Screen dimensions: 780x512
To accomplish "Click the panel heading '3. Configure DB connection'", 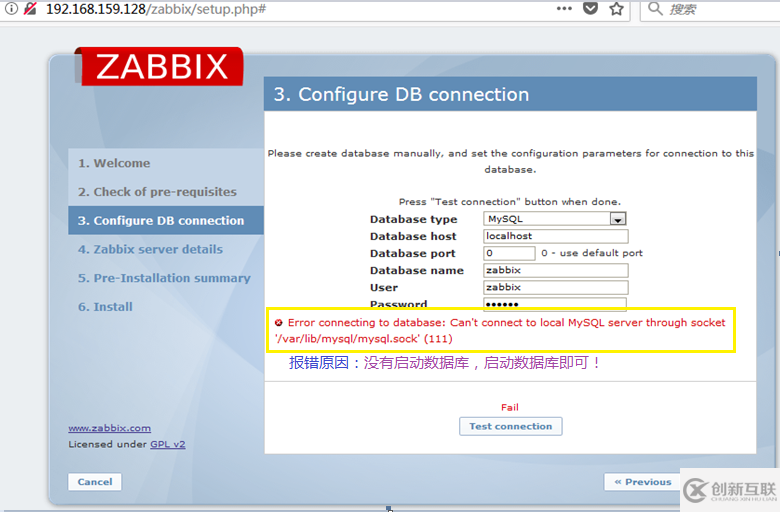I will click(x=401, y=94).
